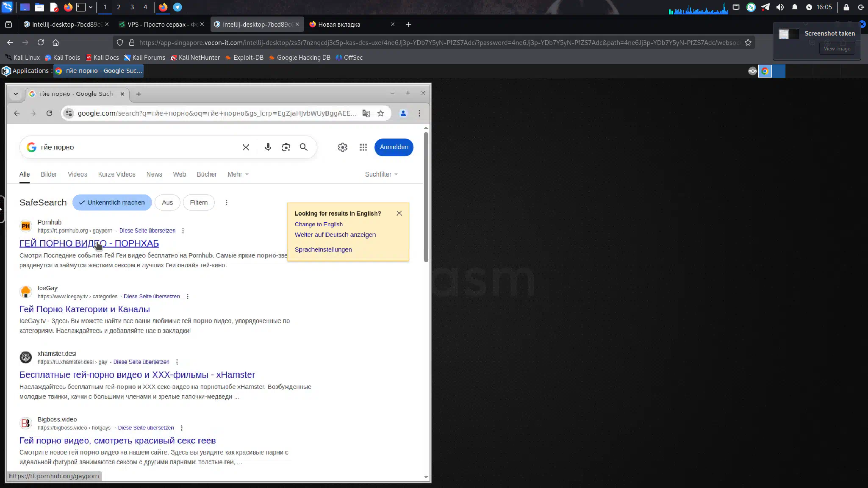The height and width of the screenshot is (488, 868).
Task: Open Telegram from the top panel launcher
Action: [177, 7]
